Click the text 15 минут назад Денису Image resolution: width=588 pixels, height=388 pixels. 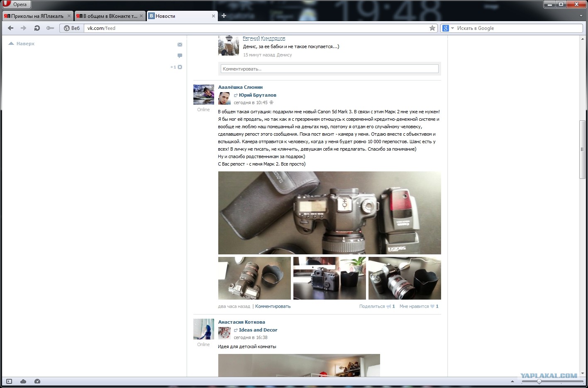pyautogui.click(x=267, y=55)
